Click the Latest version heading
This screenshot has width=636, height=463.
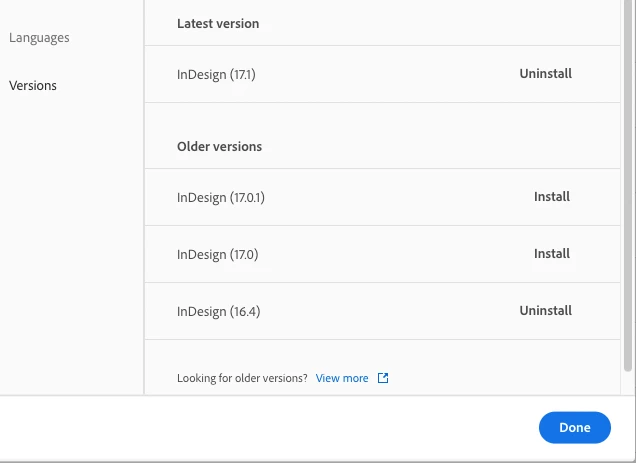pyautogui.click(x=218, y=24)
